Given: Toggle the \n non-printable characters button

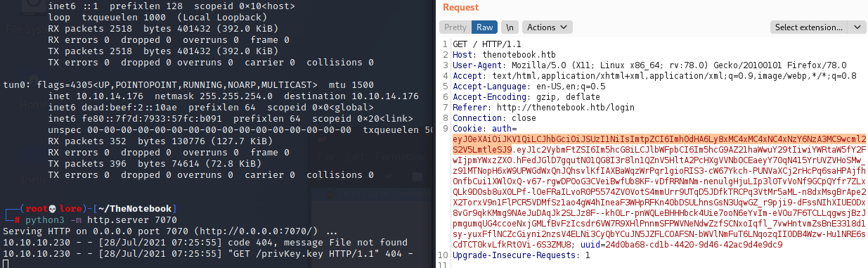Looking at the screenshot, I should tap(510, 27).
